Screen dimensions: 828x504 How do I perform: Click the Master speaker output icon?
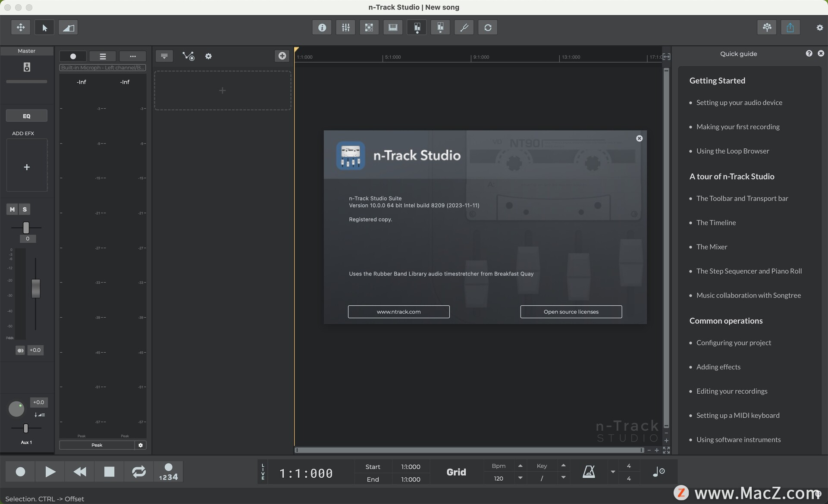click(x=27, y=67)
